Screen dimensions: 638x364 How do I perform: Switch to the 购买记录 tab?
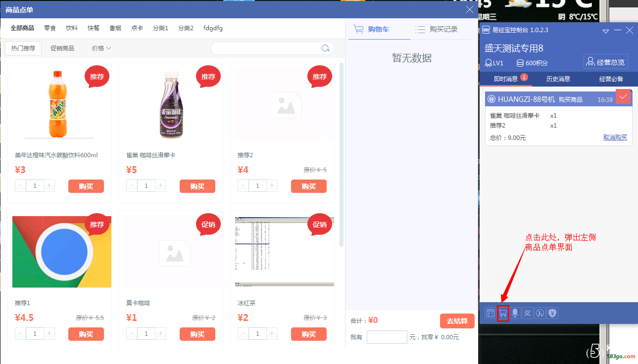437,30
